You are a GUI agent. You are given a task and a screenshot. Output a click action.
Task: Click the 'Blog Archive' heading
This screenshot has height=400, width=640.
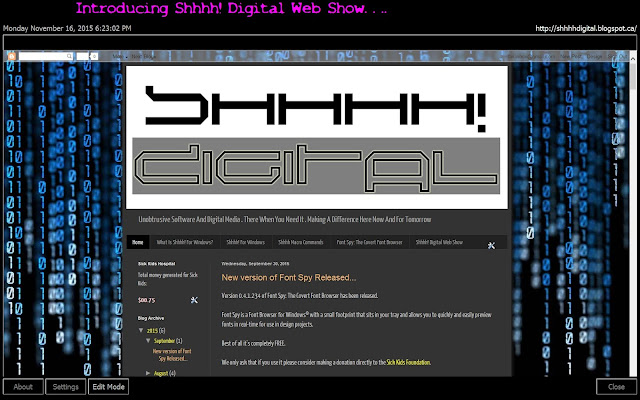coord(151,318)
